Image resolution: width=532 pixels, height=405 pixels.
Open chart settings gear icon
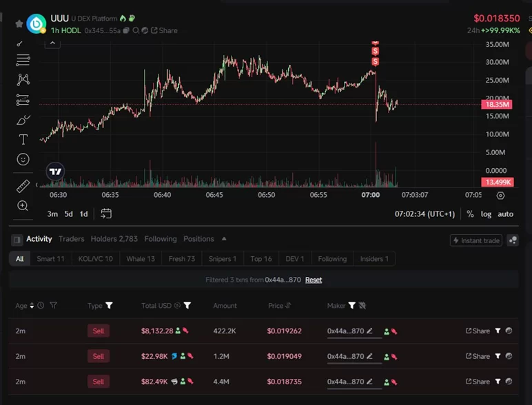point(501,196)
